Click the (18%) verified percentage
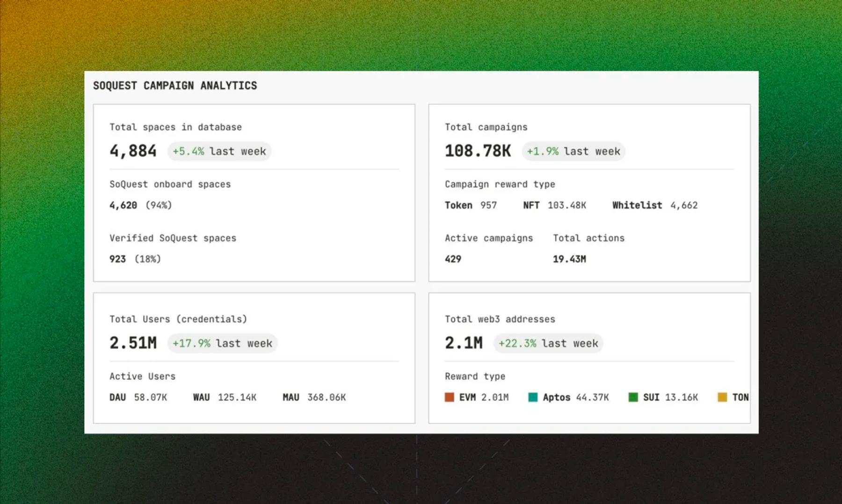842x504 pixels. click(147, 259)
